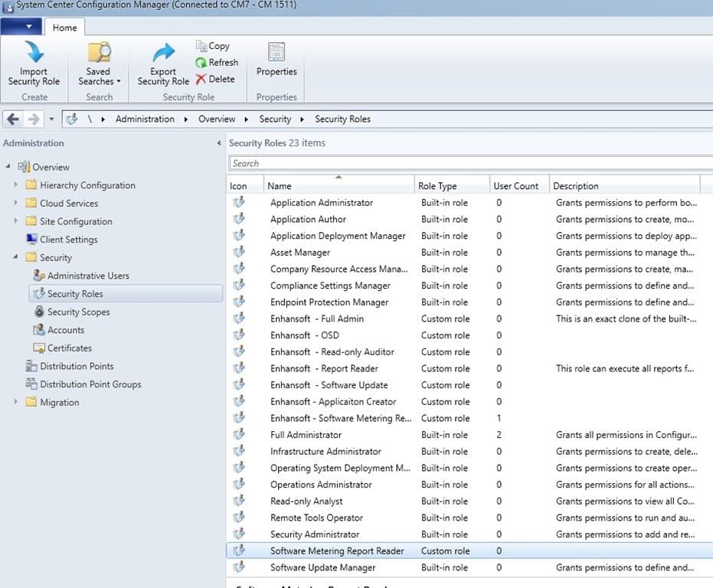The height and width of the screenshot is (588, 713).
Task: Click in the Search field
Action: pyautogui.click(x=470, y=163)
